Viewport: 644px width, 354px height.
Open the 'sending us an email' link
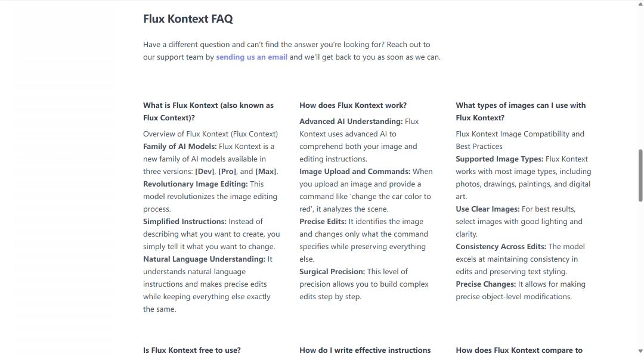[252, 57]
